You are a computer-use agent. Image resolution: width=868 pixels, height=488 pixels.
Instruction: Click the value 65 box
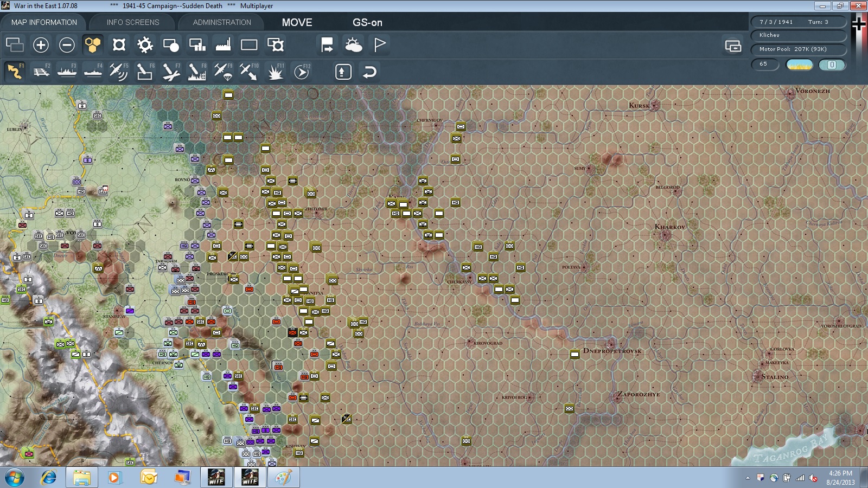(765, 65)
